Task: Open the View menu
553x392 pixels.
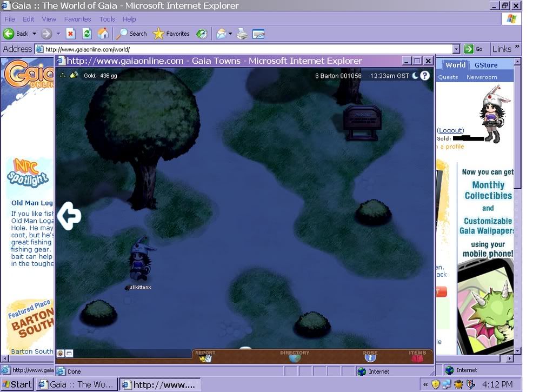Action: click(49, 19)
